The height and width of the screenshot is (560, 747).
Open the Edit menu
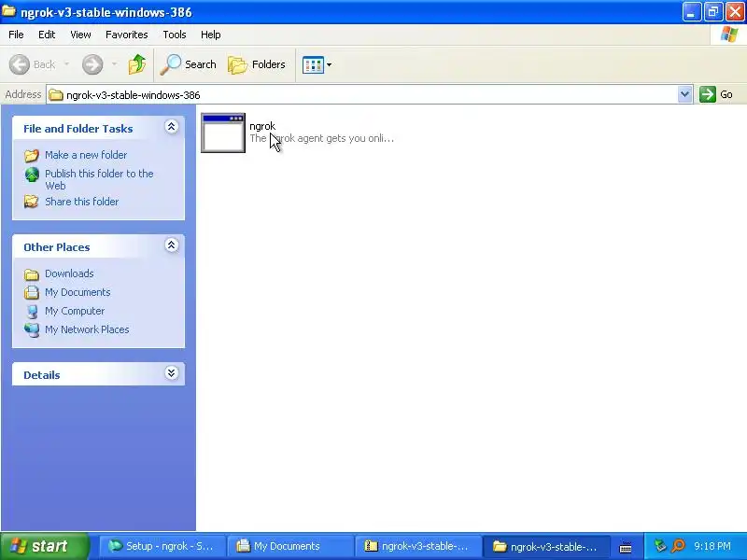(x=47, y=35)
